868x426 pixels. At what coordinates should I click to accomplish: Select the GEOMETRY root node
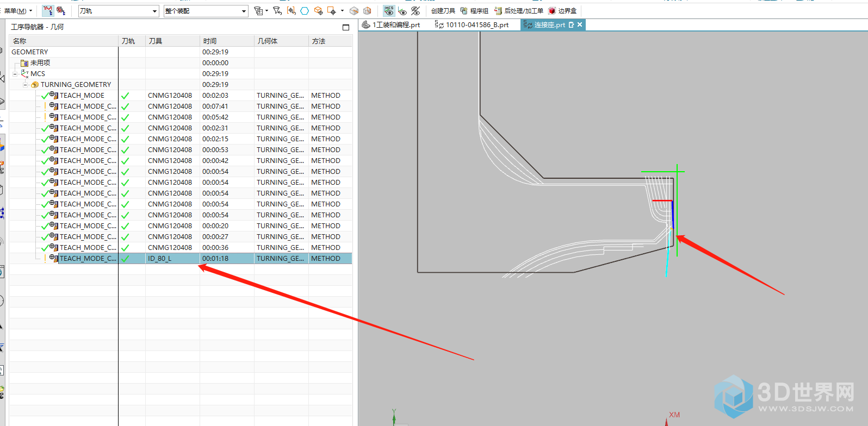tap(30, 52)
